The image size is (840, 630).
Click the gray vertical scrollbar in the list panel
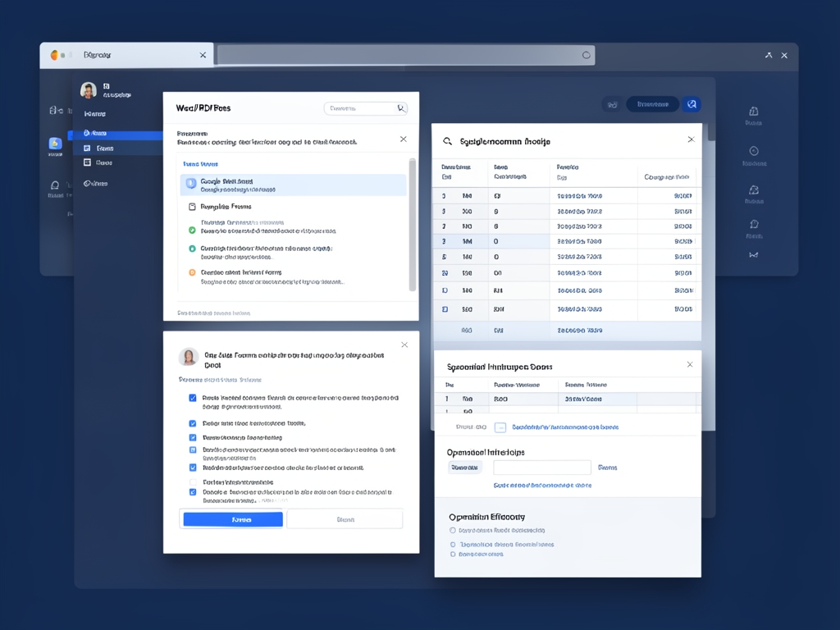point(413,225)
